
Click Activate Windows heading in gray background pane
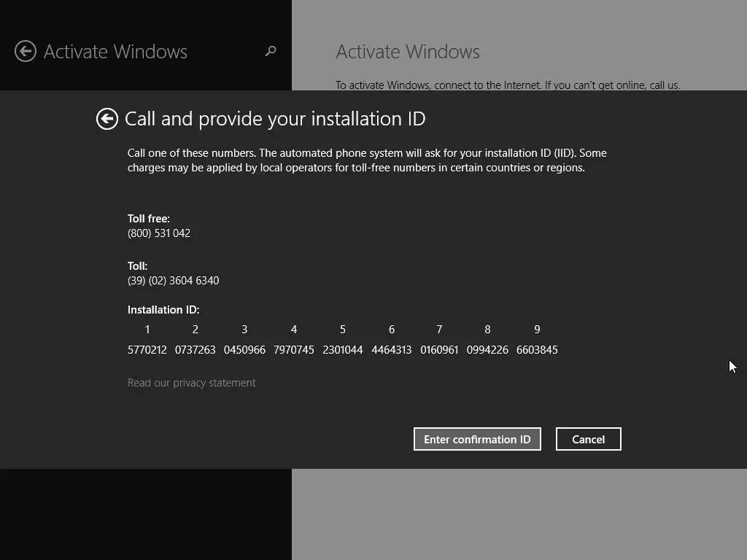(408, 52)
